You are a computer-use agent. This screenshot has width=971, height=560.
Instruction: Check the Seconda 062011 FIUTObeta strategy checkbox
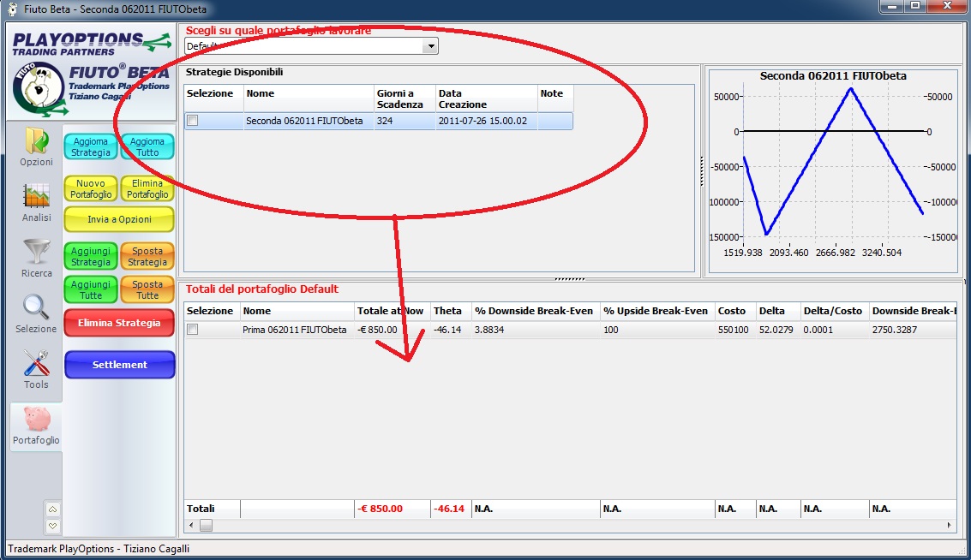click(x=193, y=121)
